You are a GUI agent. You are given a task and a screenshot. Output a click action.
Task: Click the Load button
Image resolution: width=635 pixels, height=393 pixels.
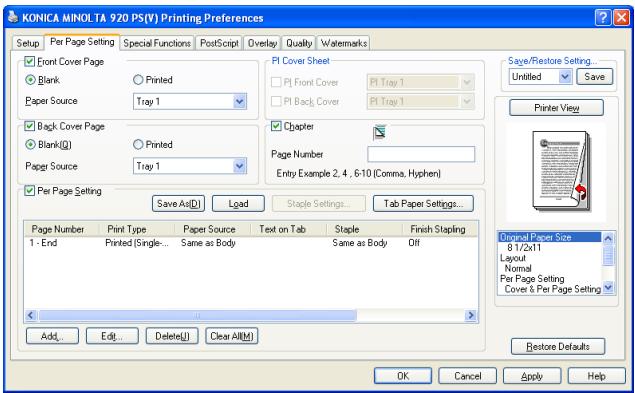tap(238, 203)
